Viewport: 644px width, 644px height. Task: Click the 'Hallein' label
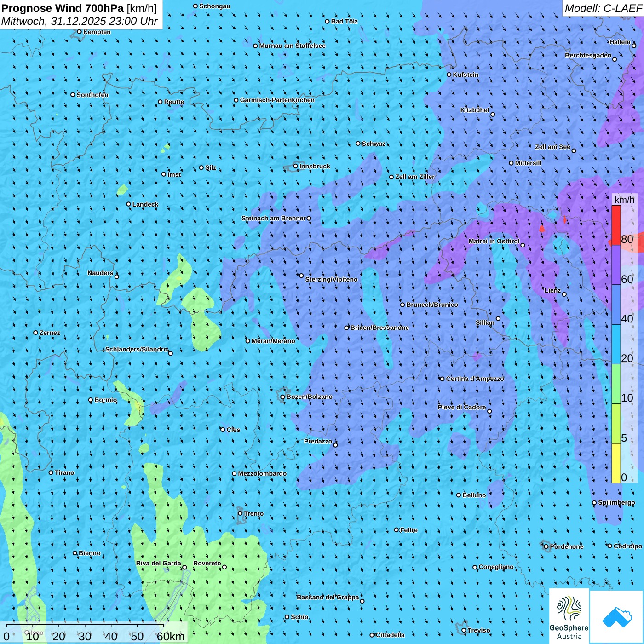620,42
